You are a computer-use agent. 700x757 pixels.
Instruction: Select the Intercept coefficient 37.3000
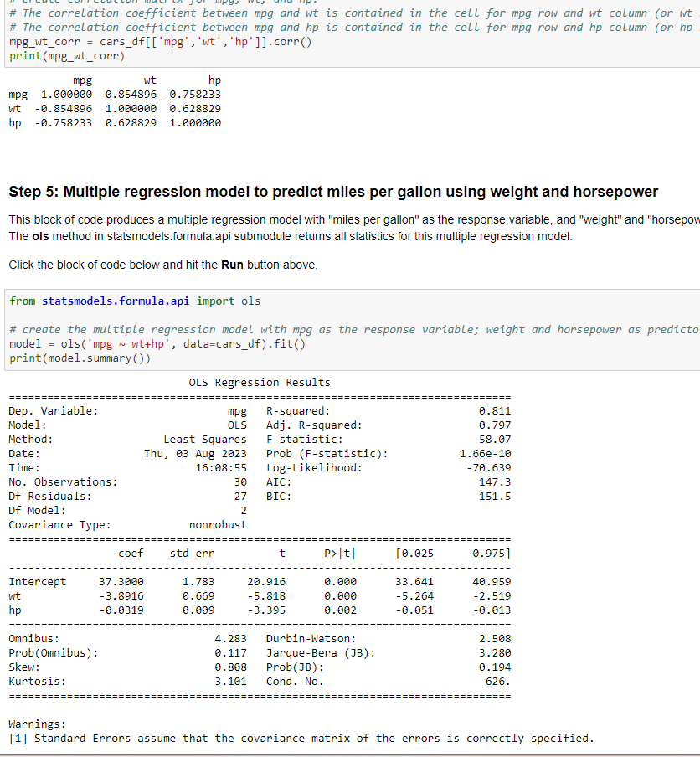point(121,582)
